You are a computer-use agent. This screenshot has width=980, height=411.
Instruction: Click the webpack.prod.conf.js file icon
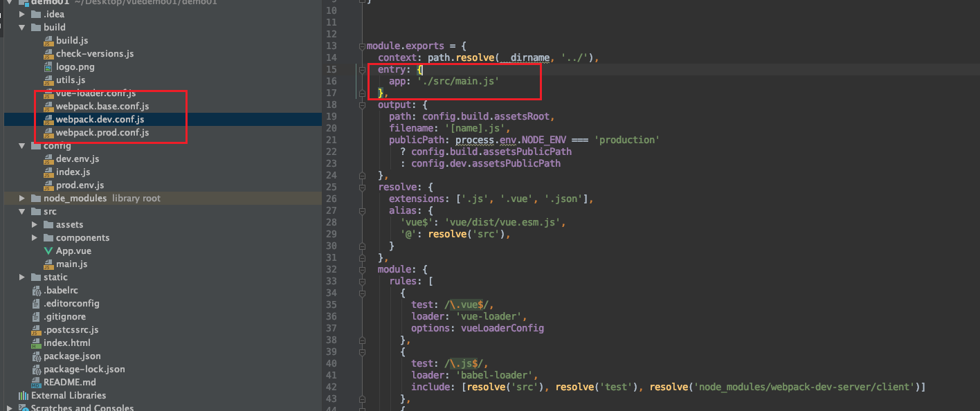pyautogui.click(x=48, y=133)
